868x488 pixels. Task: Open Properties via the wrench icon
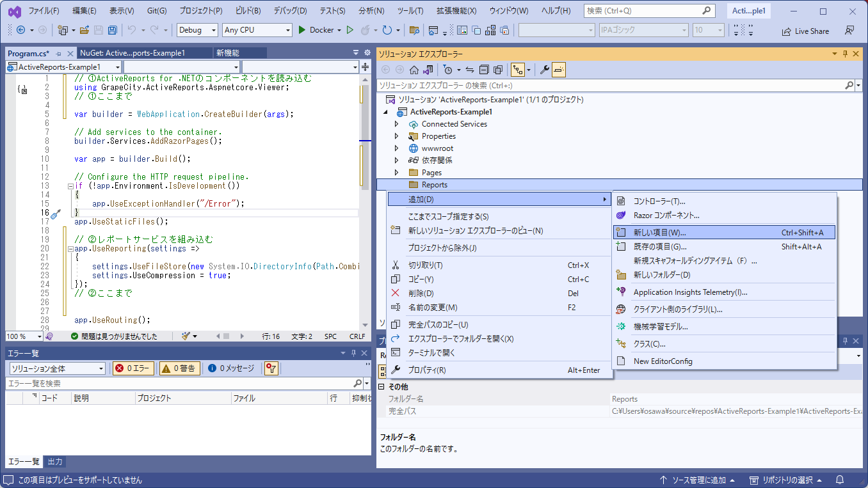point(545,70)
